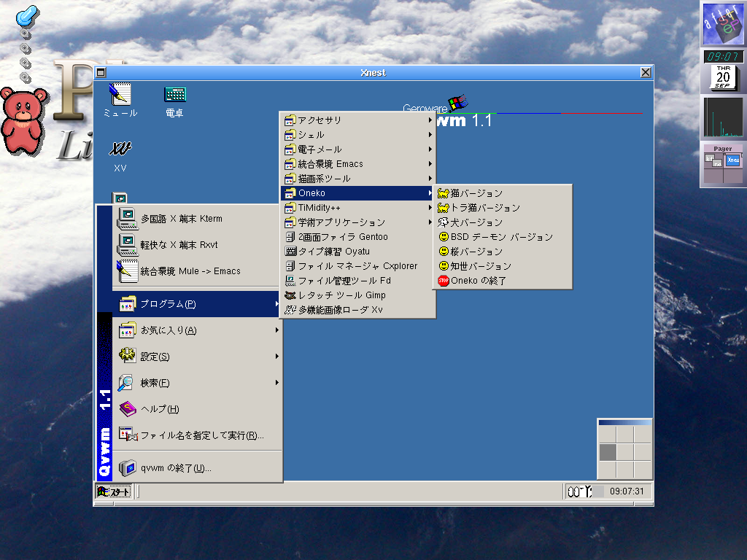The image size is (747, 560).
Task: Click the taskbar clock 09:07:31
Action: [627, 491]
